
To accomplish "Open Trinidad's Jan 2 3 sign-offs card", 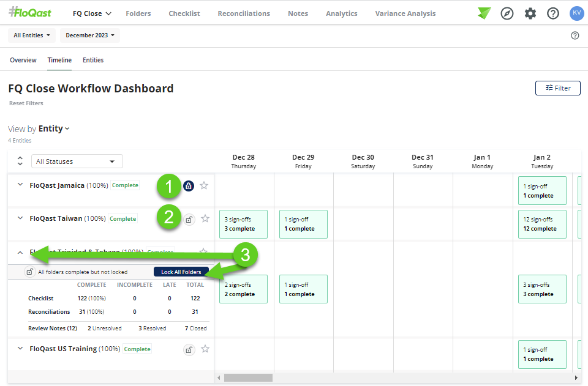I will coord(542,289).
